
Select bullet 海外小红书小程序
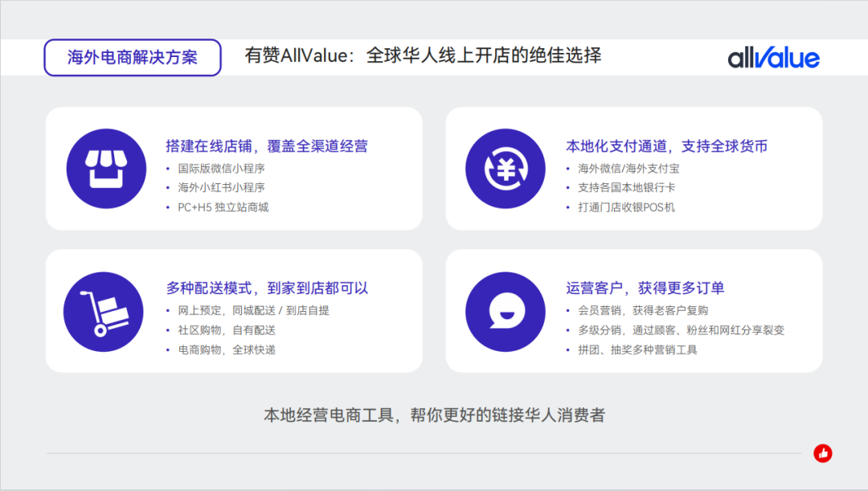click(222, 188)
